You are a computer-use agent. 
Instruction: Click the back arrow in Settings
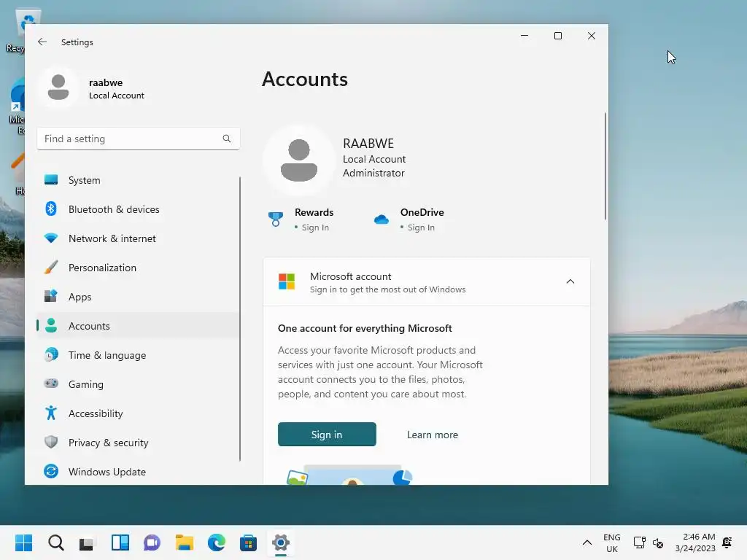click(x=42, y=42)
